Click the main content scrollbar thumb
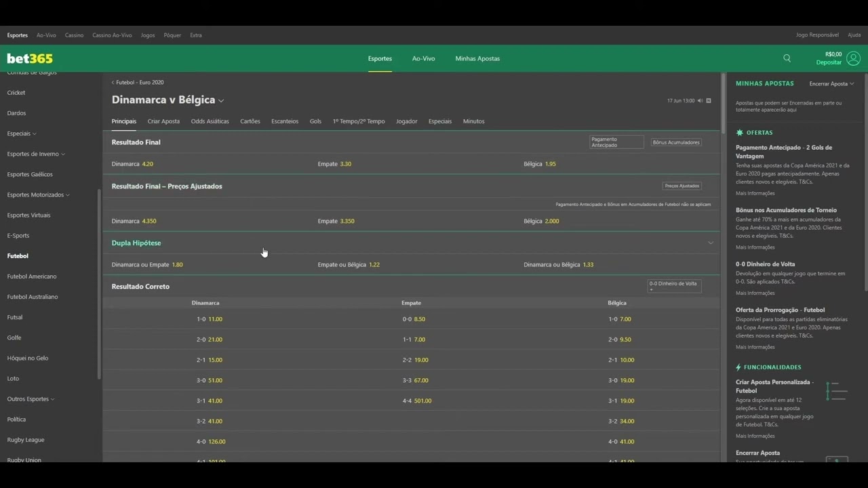Viewport: 868px width, 488px height. tap(723, 103)
